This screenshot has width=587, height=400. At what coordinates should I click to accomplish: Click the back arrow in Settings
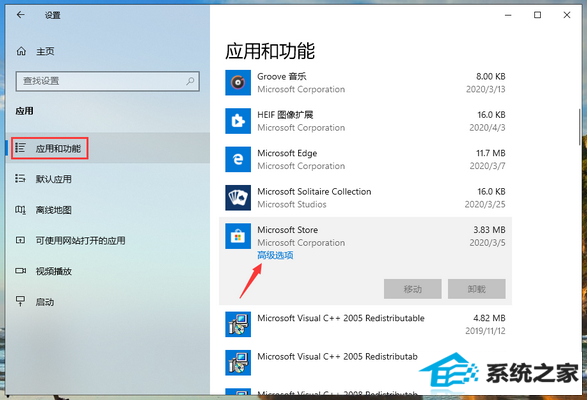click(x=21, y=15)
